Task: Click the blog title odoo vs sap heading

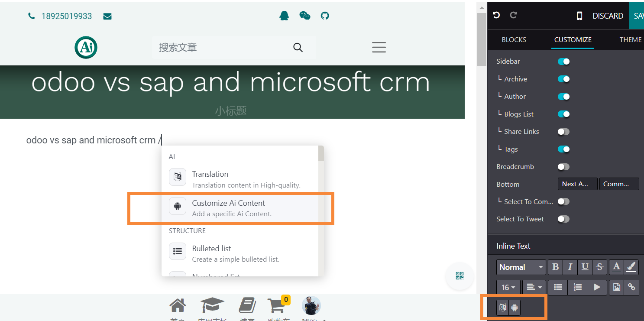Action: (231, 82)
